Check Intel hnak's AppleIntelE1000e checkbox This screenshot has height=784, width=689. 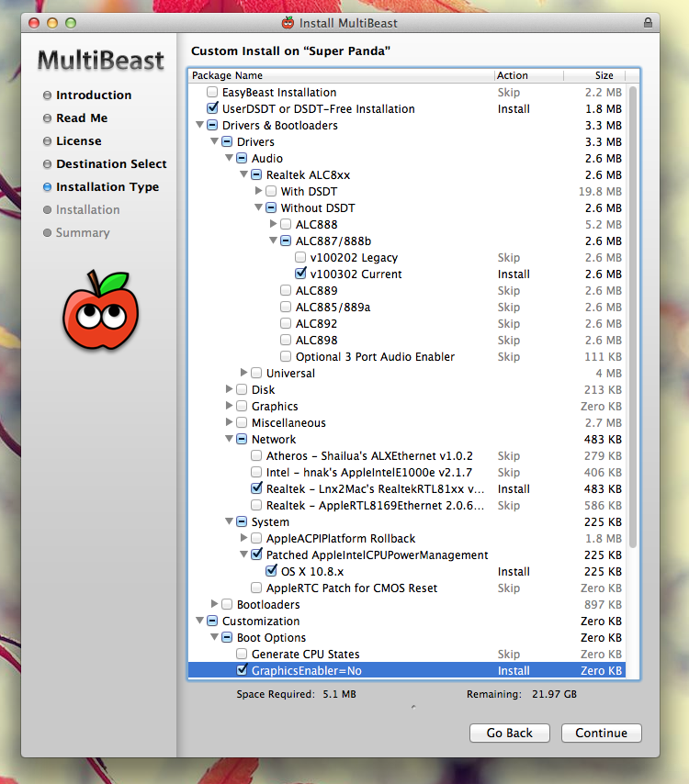coord(256,472)
